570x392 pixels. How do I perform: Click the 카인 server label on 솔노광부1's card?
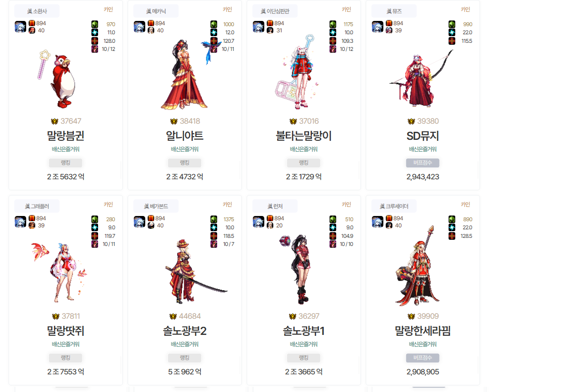click(347, 205)
